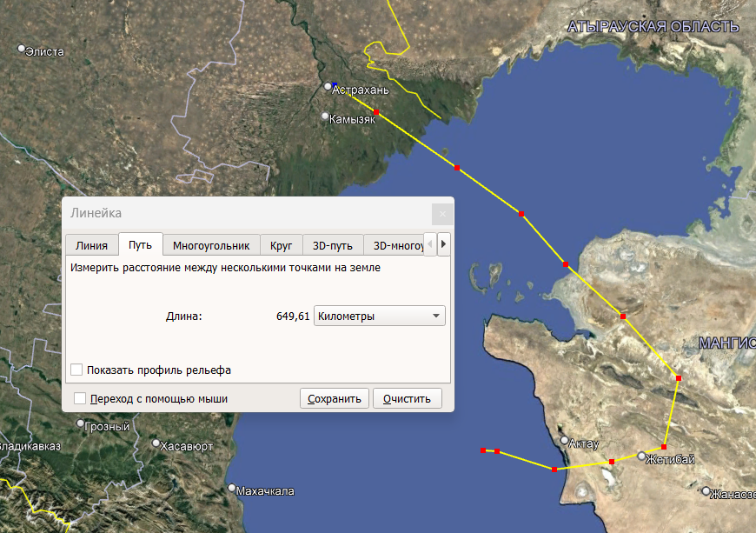Click the Линейка dialog title
Screen dimensions: 756x533
pos(96,213)
